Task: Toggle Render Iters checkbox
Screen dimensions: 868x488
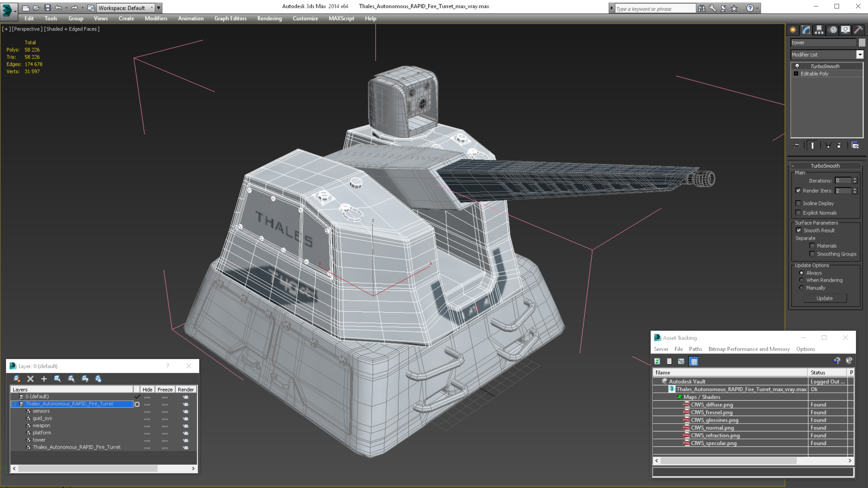Action: [798, 191]
